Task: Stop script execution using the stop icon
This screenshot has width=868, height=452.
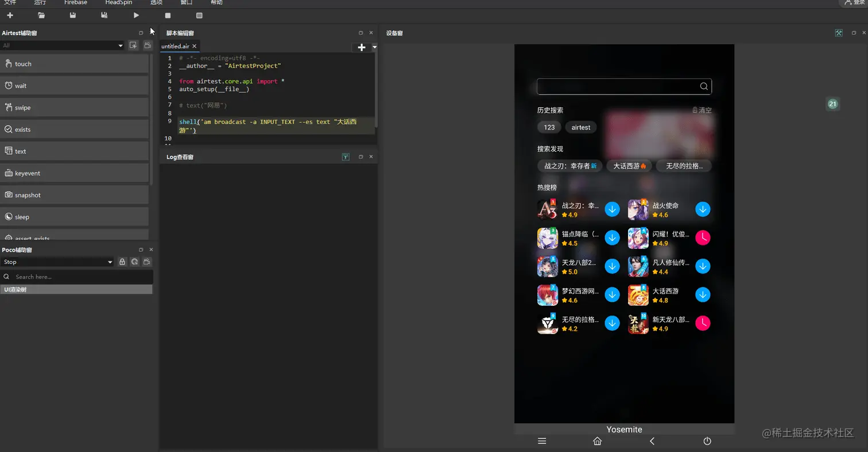Action: click(x=168, y=15)
